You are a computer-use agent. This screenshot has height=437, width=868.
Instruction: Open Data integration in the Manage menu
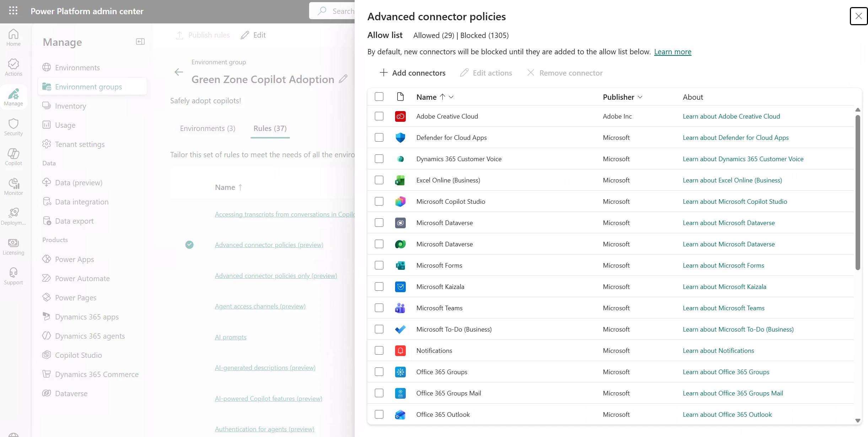click(92, 202)
